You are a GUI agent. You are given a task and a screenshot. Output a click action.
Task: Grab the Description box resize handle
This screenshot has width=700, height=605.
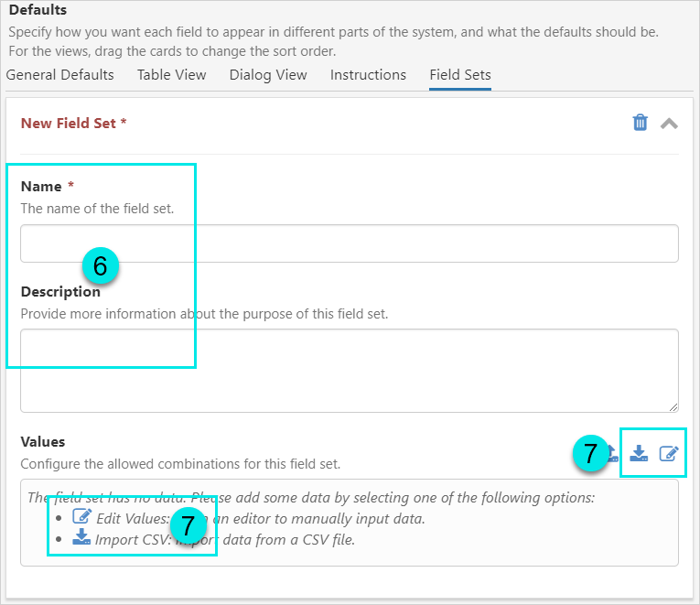pyautogui.click(x=673, y=406)
